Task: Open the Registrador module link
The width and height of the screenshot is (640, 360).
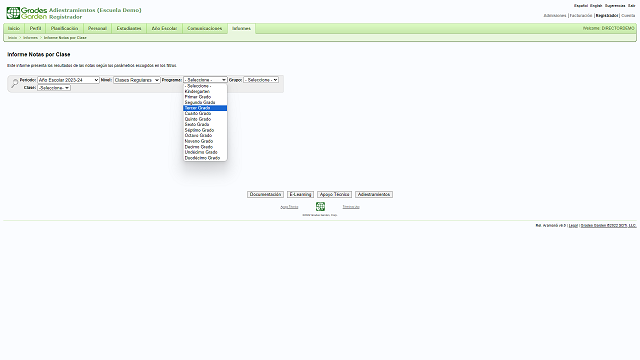Action: [607, 16]
